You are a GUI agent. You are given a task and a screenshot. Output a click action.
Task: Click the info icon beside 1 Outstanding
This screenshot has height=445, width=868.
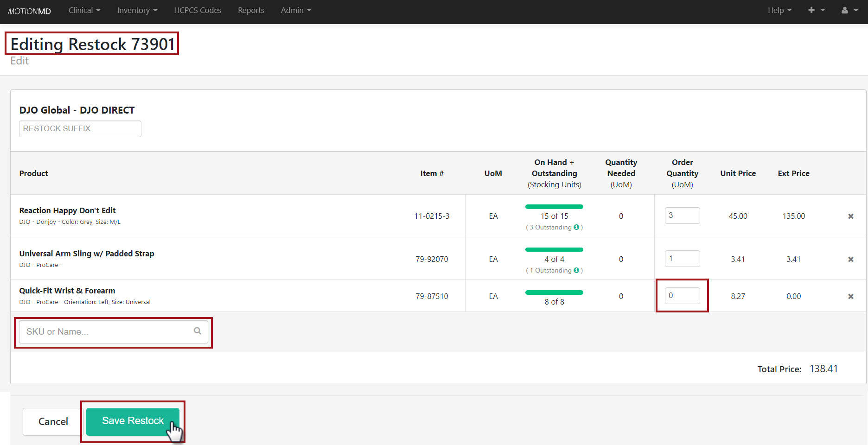pos(576,270)
